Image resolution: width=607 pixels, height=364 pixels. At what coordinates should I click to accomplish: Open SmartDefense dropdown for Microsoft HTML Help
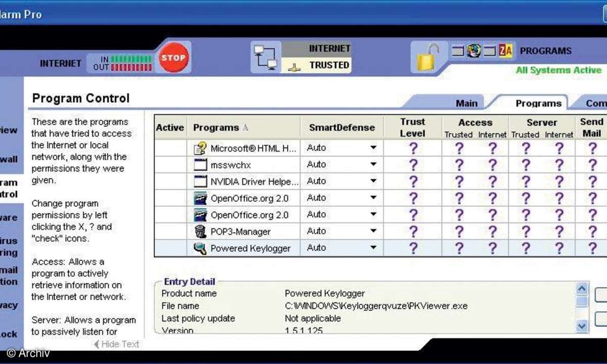373,148
